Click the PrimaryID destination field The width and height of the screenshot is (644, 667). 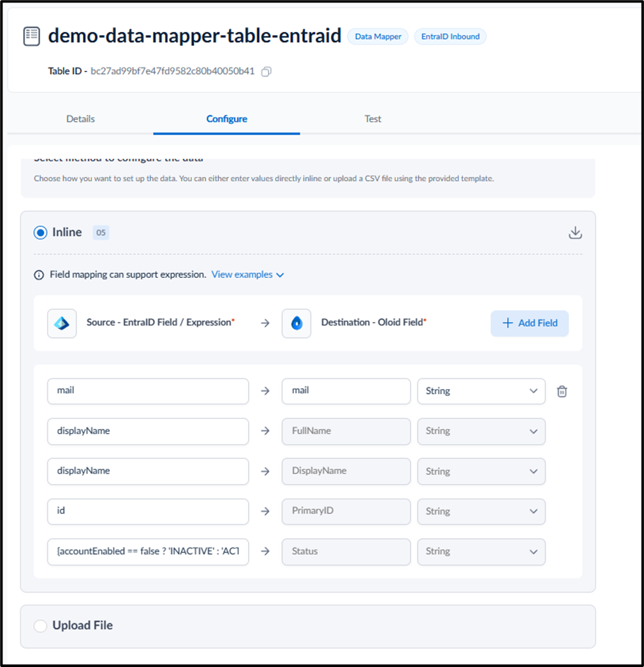(x=346, y=511)
